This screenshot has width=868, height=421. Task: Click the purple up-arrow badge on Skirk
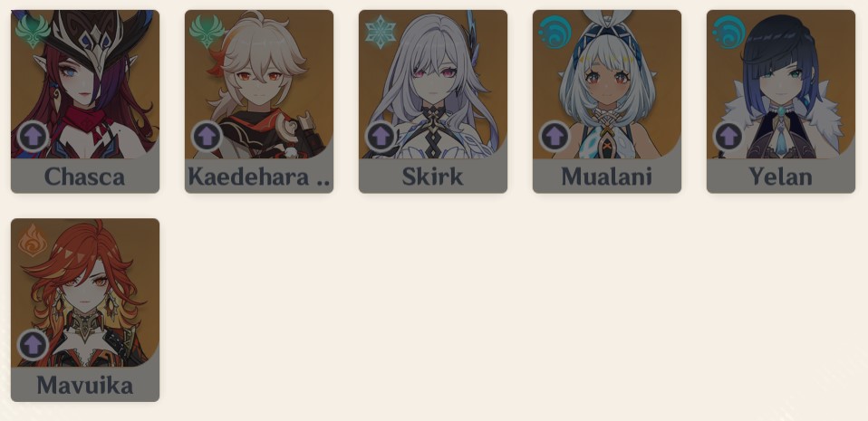(381, 136)
